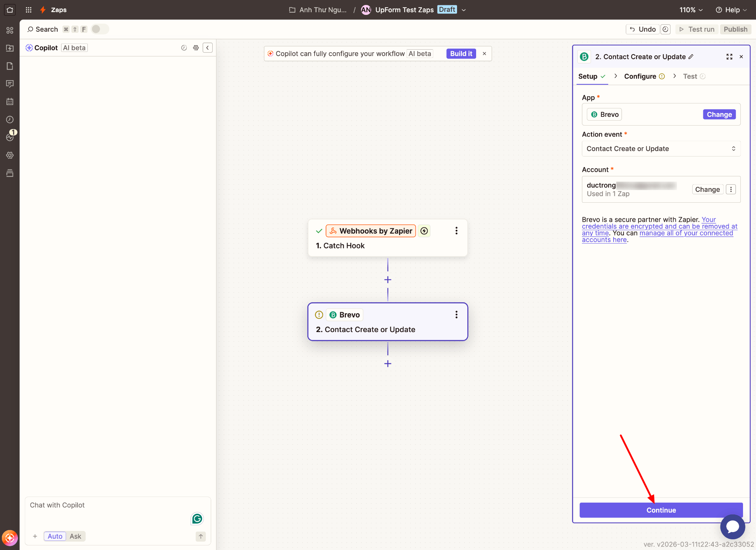Open the status icon with badge 1
756x550 pixels.
pyautogui.click(x=11, y=136)
